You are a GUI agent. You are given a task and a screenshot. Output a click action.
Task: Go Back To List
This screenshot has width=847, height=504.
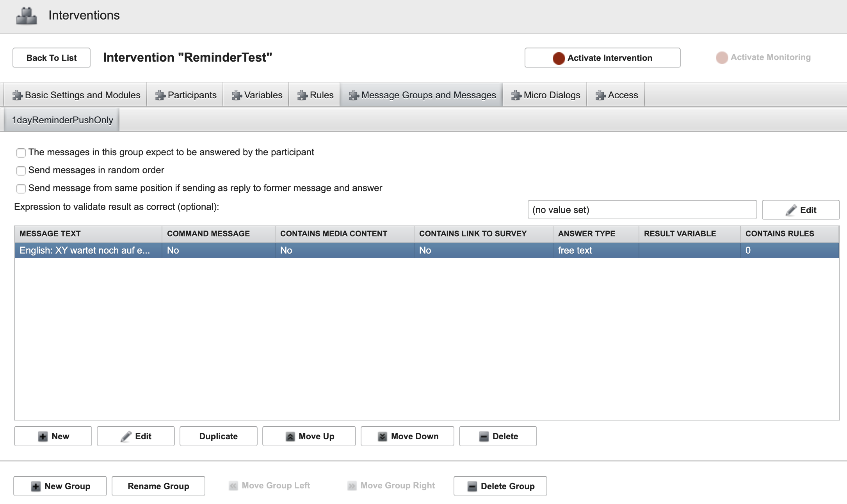[52, 58]
